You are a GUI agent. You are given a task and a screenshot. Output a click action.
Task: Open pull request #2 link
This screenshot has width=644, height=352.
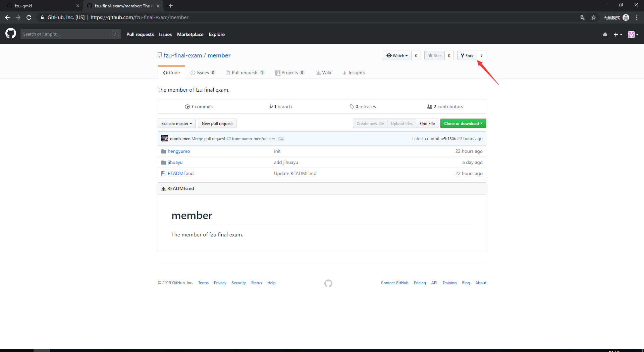(x=228, y=139)
